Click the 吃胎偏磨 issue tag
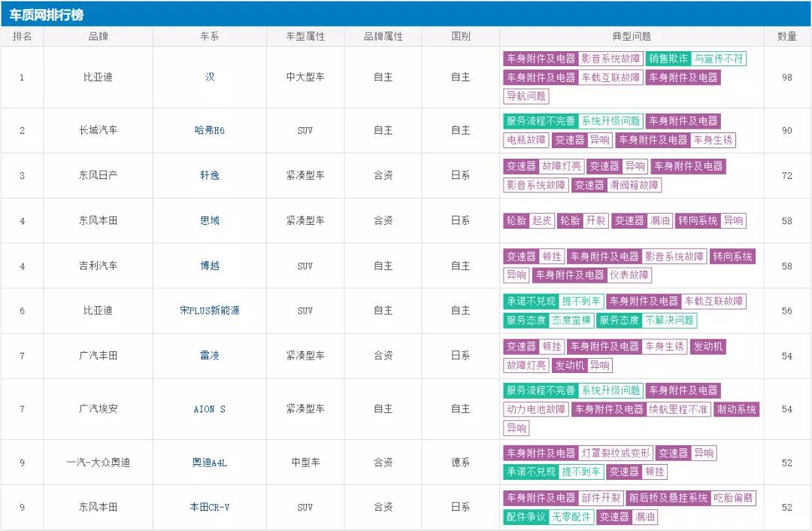Image resolution: width=812 pixels, height=531 pixels. 734,499
